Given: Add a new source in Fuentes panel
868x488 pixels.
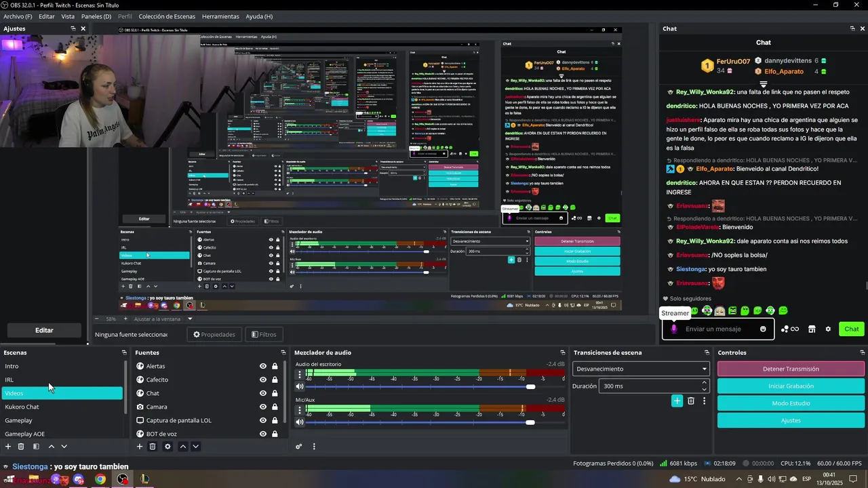Looking at the screenshot, I should click(x=140, y=447).
